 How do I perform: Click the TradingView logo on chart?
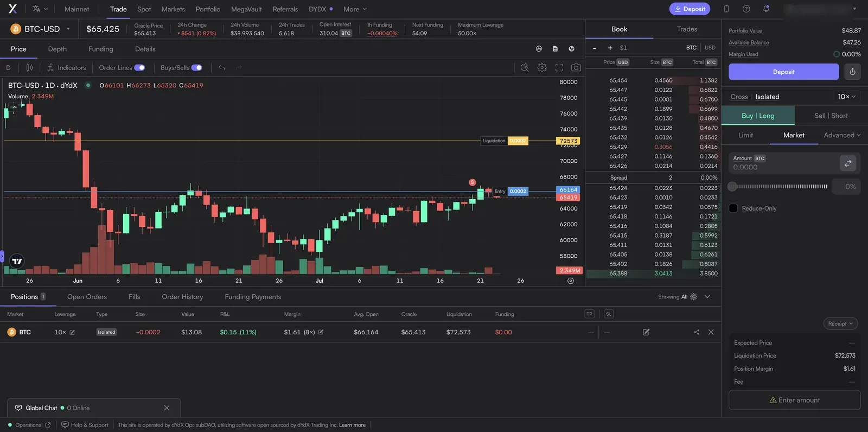tap(17, 261)
